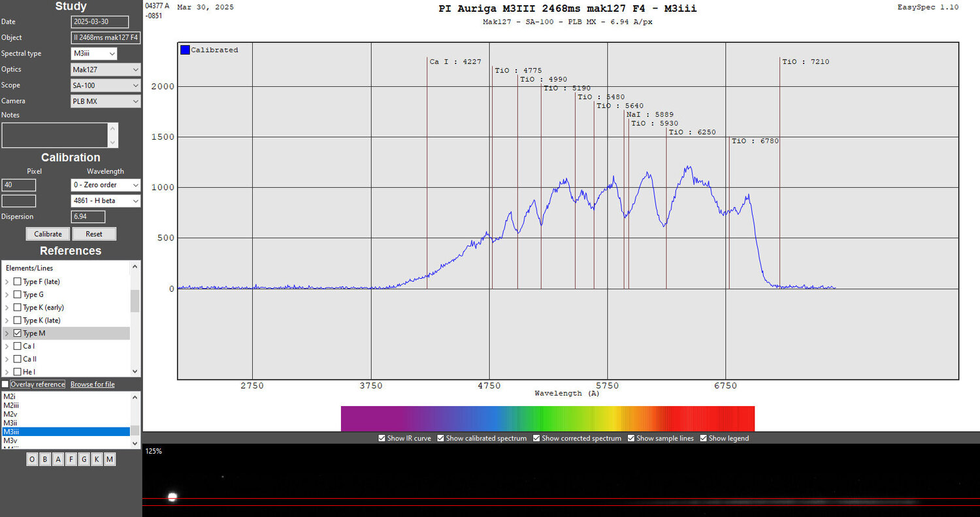Click the Notes scrollbar down arrow
The width and height of the screenshot is (980, 517).
point(113,143)
